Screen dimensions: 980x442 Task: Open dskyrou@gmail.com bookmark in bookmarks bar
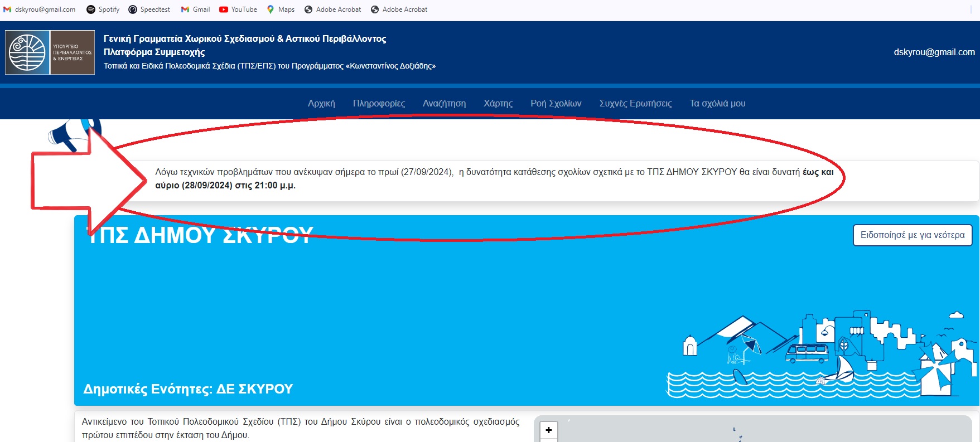pyautogui.click(x=40, y=9)
